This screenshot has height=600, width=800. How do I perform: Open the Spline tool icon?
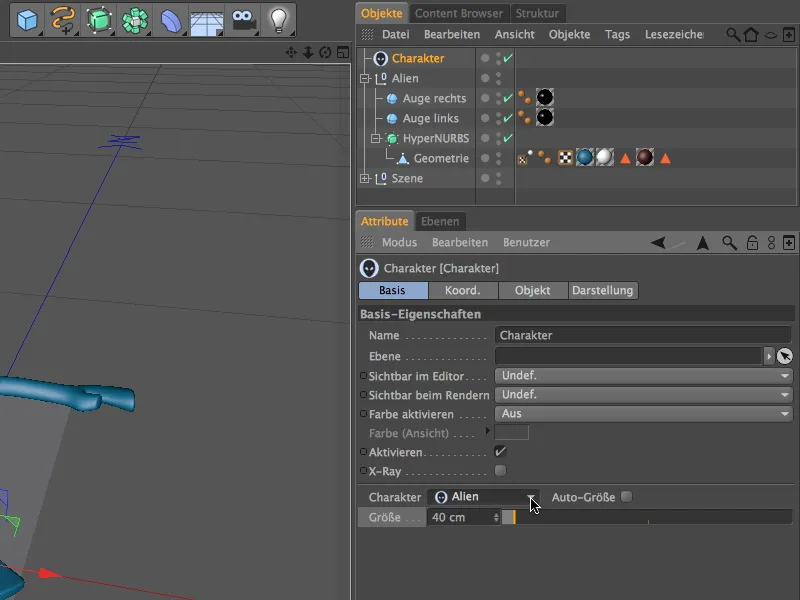(63, 20)
